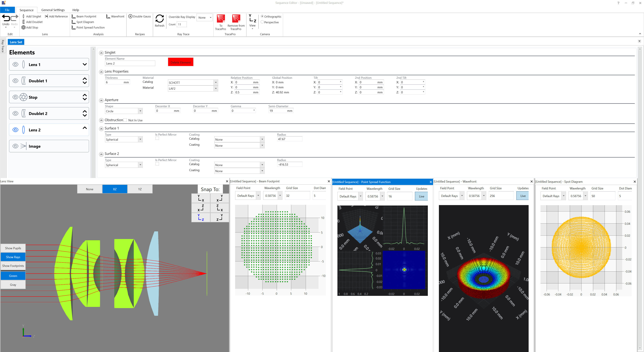Enable Is Perfect Mirror for Surface 1
This screenshot has width=644, height=352.
click(157, 138)
